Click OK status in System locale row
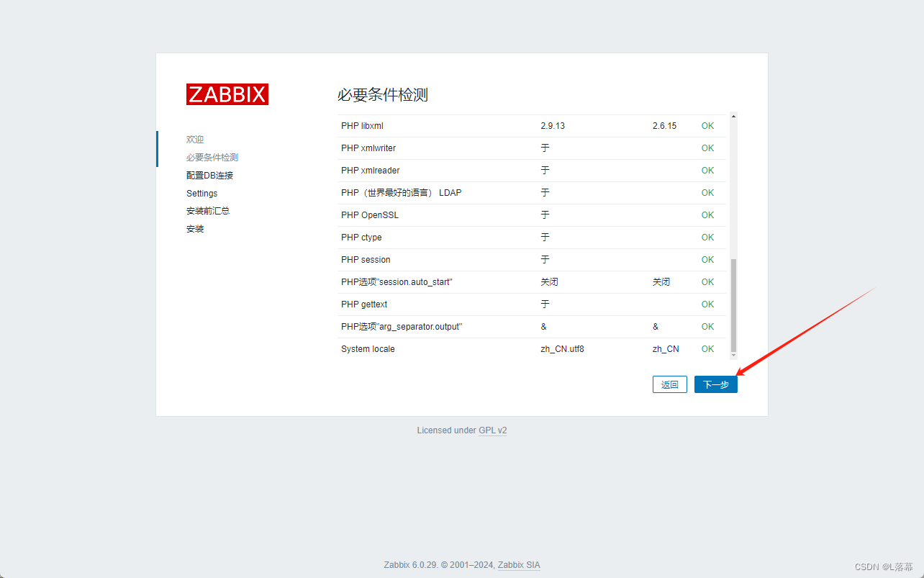The width and height of the screenshot is (924, 578). pyautogui.click(x=708, y=349)
